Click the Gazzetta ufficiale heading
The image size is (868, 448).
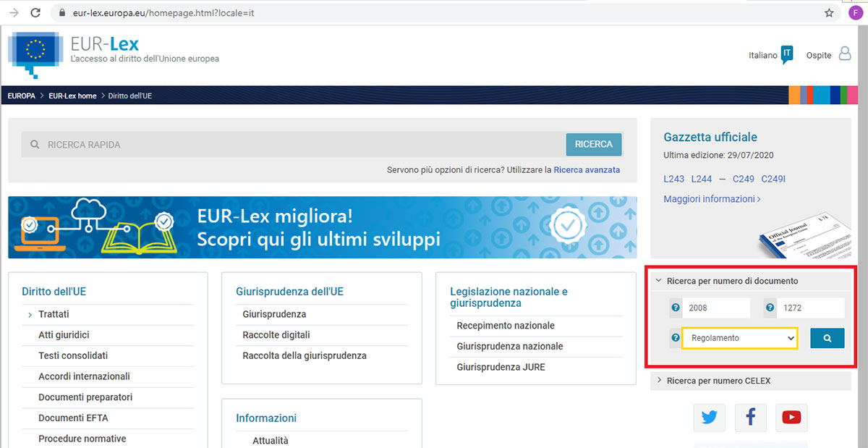[710, 137]
